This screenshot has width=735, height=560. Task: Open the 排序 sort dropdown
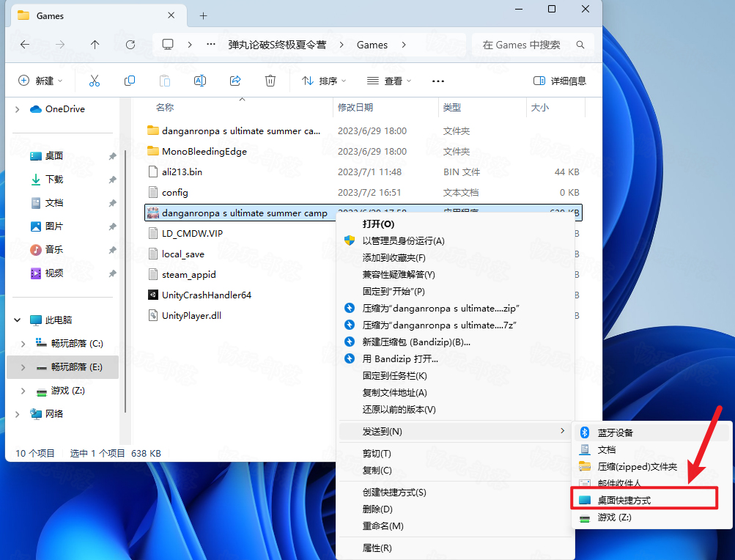(x=324, y=81)
